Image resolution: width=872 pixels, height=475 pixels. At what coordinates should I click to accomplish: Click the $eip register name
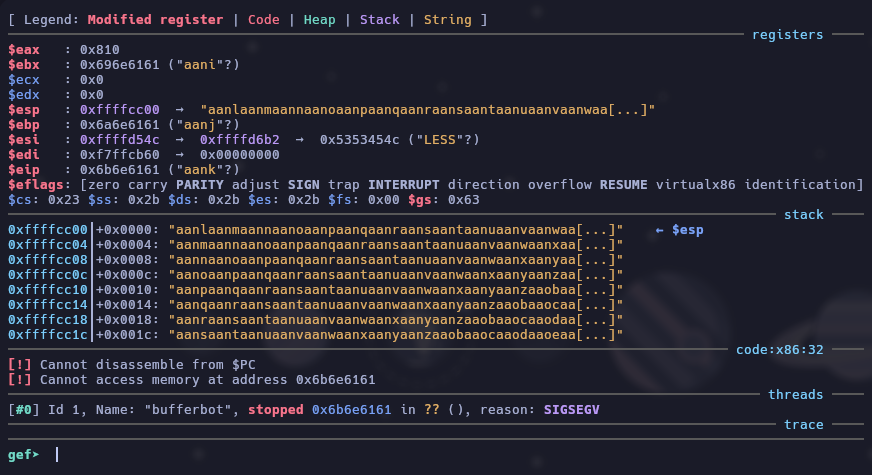(x=24, y=169)
